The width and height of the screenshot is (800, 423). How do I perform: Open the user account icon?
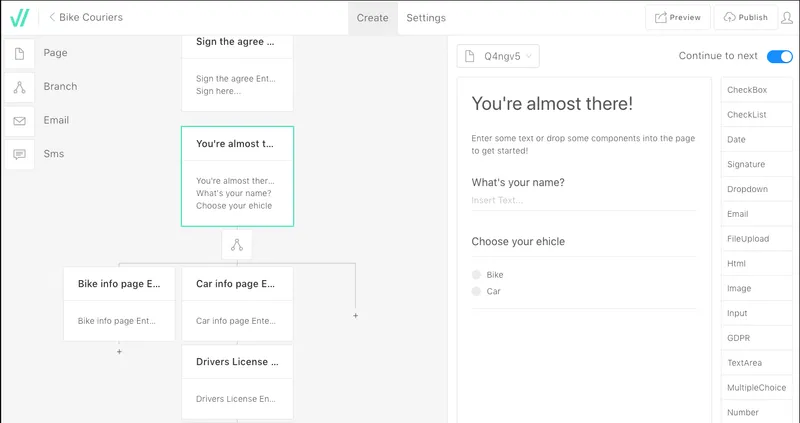[x=787, y=18]
